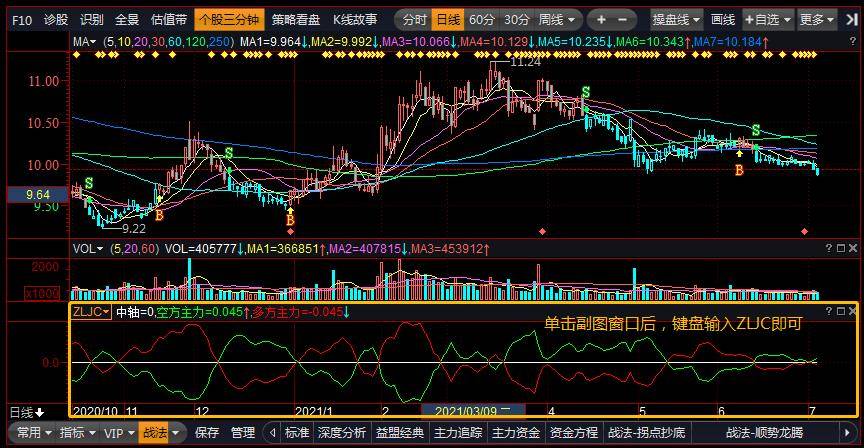
Task: Click 管理 manage button
Action: [243, 433]
